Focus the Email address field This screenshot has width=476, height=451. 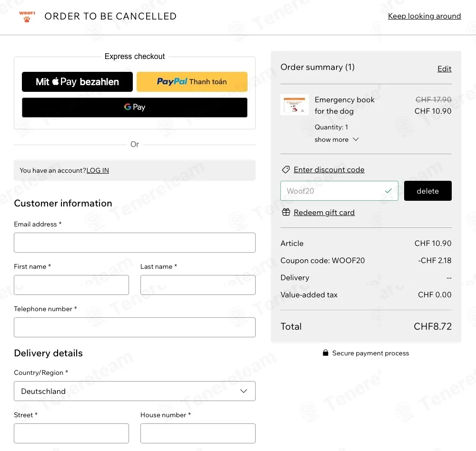pyautogui.click(x=135, y=243)
